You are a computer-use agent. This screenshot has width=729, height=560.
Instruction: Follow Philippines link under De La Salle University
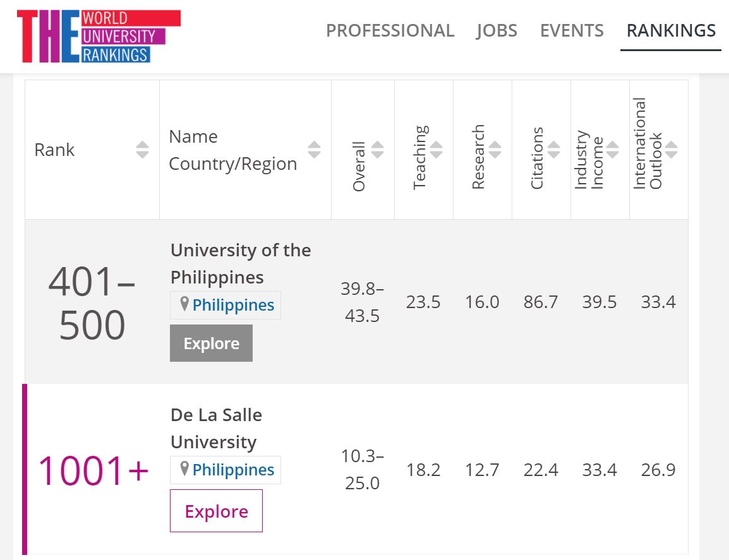[233, 470]
